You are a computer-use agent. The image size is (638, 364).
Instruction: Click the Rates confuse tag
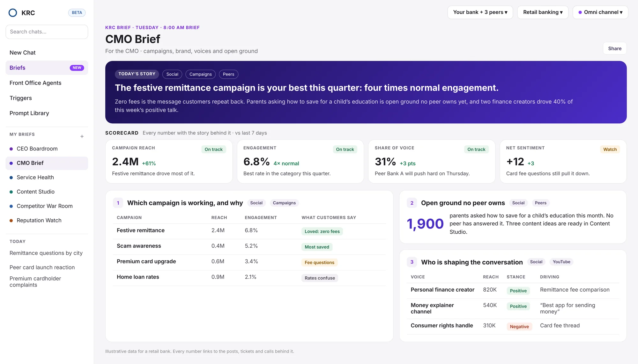320,278
